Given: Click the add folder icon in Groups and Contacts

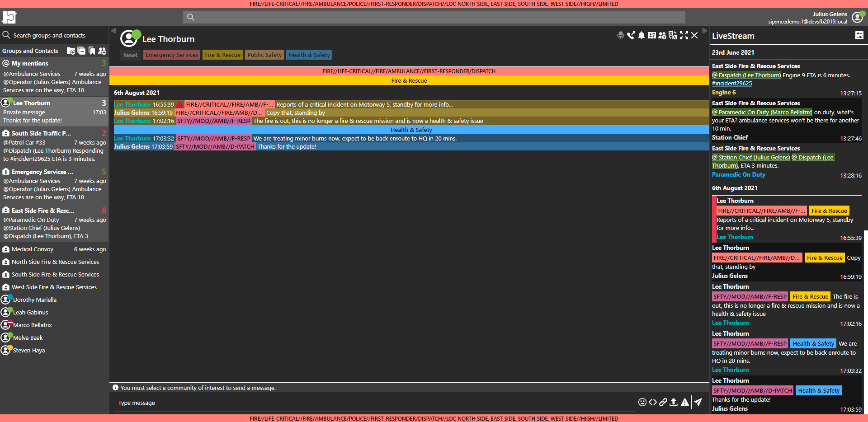Looking at the screenshot, I should (x=71, y=51).
